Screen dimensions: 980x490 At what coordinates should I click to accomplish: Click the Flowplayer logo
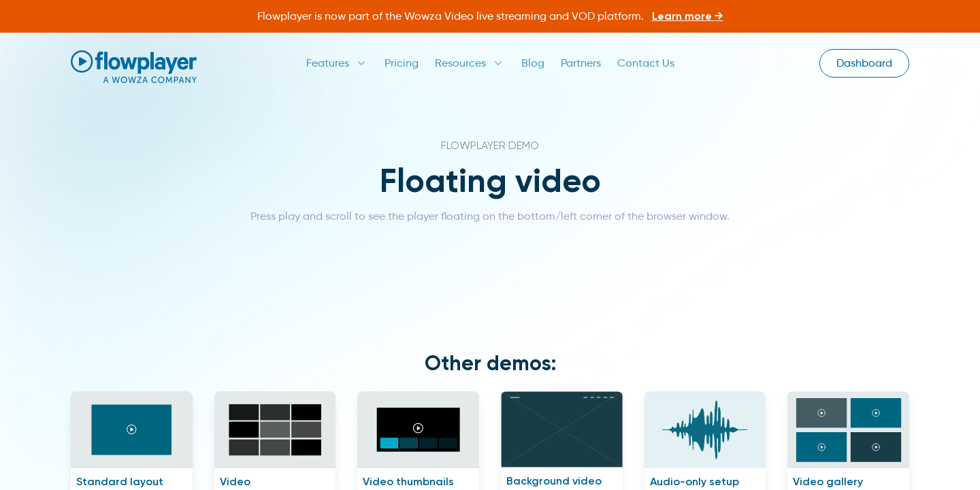(133, 66)
